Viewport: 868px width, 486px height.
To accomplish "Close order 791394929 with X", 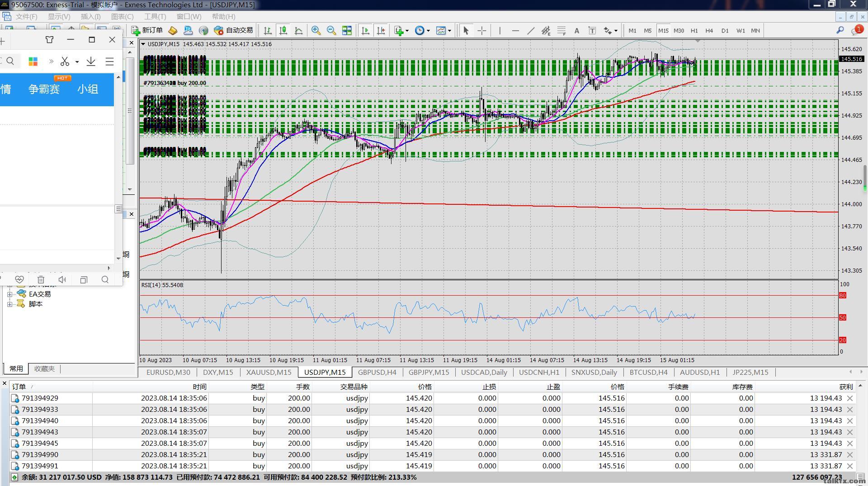I will (x=850, y=398).
